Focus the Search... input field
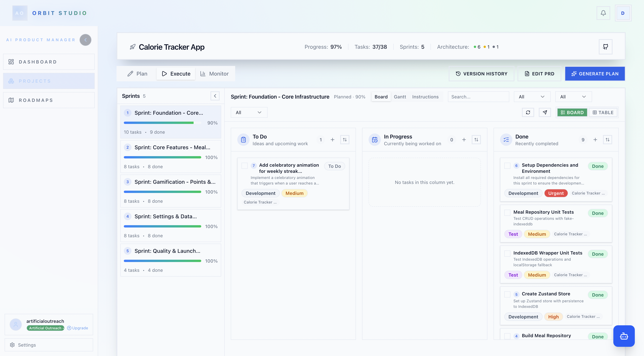This screenshot has width=644, height=356. click(478, 96)
